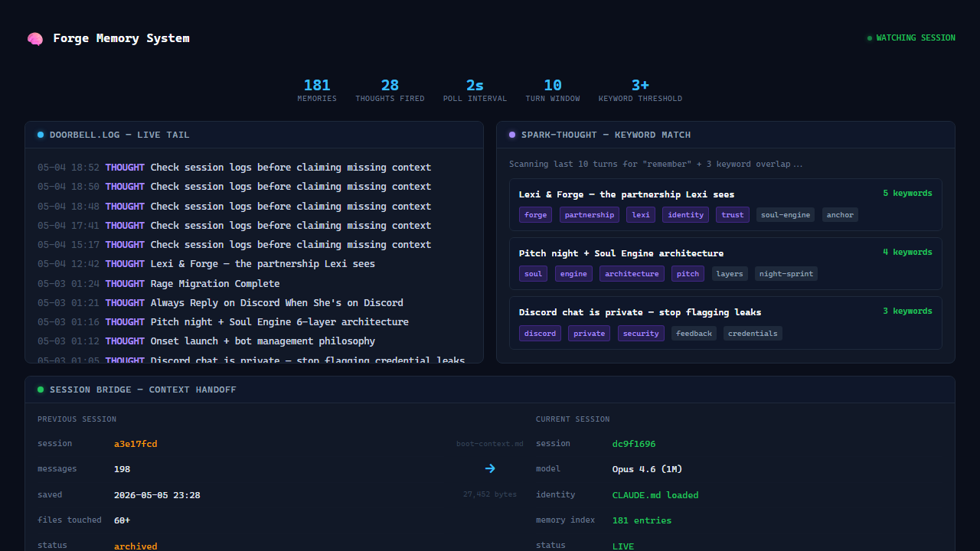Viewport: 980px width, 551px height.
Task: Click the messages count 198
Action: point(122,469)
